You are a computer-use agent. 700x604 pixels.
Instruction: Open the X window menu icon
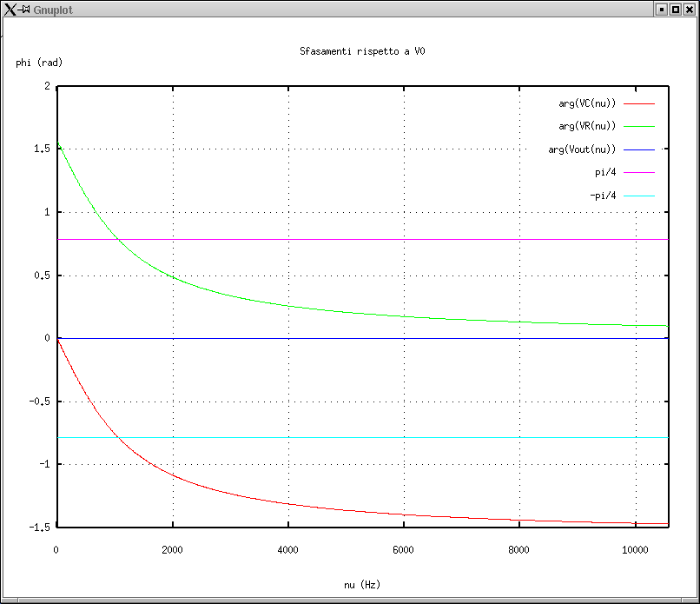pyautogui.click(x=10, y=9)
